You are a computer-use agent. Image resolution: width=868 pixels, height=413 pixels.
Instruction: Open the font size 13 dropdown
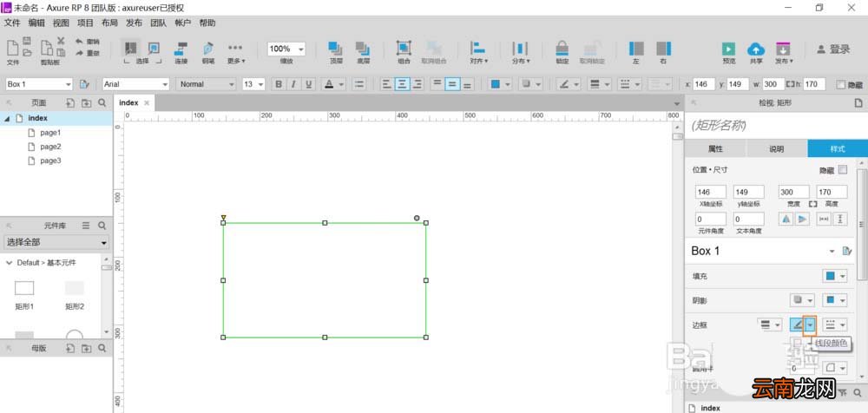coord(260,84)
